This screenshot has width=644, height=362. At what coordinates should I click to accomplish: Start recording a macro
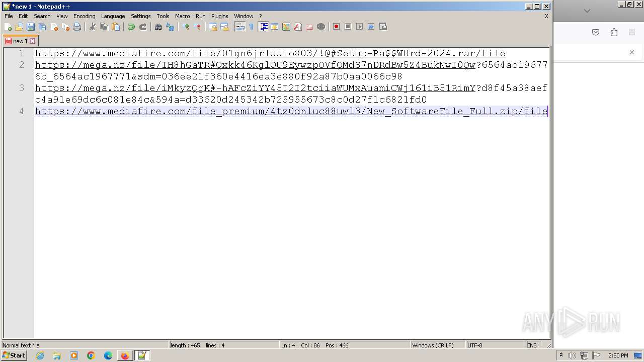click(x=336, y=27)
